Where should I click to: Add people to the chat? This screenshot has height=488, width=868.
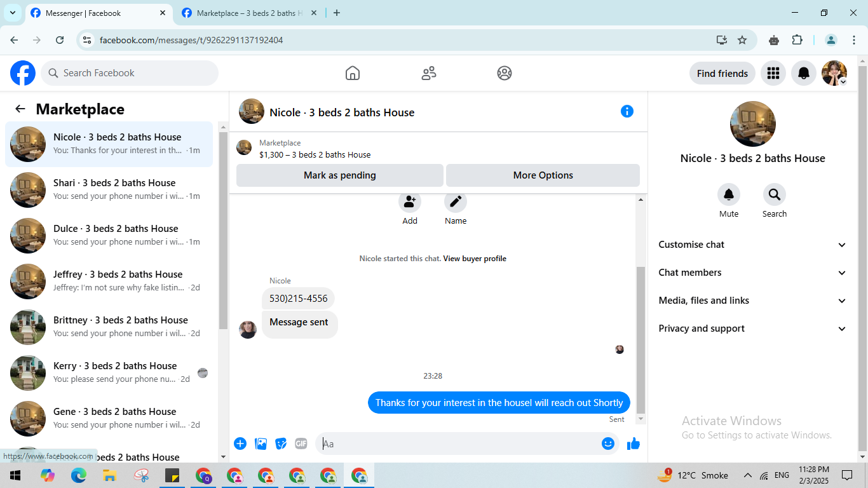click(x=410, y=202)
